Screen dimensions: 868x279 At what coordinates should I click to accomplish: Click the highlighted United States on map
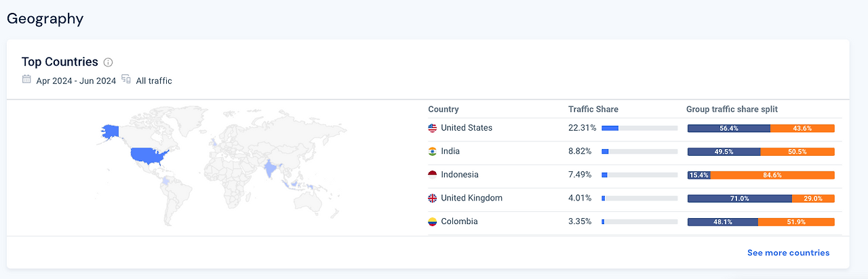click(x=148, y=158)
